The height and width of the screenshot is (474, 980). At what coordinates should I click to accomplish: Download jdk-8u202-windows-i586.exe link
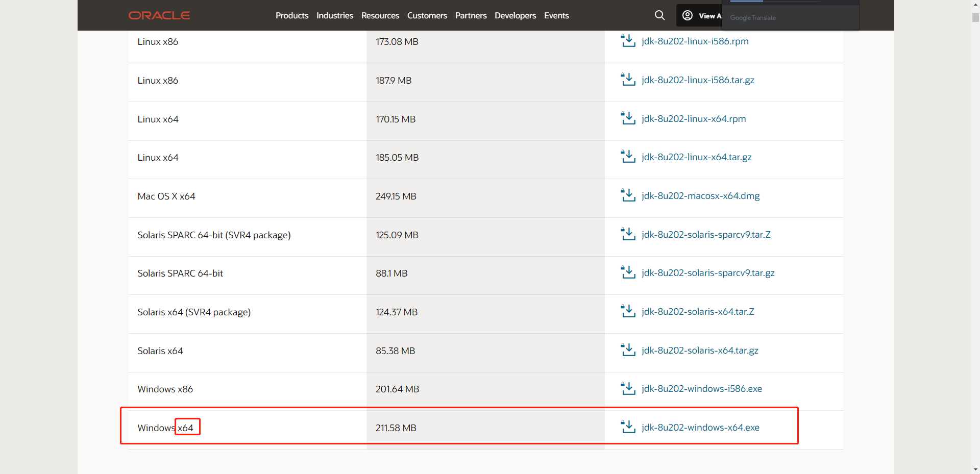702,389
